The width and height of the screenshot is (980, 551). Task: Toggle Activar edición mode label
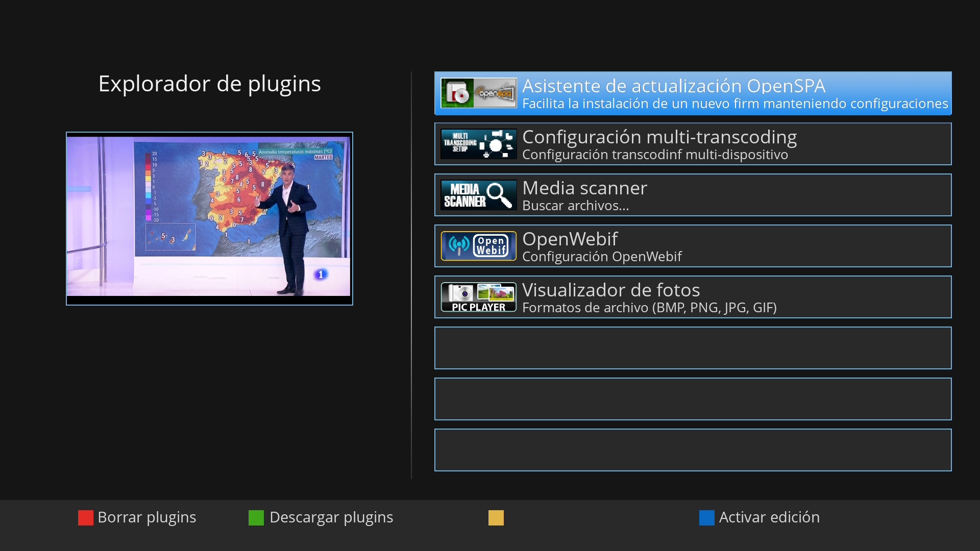769,517
